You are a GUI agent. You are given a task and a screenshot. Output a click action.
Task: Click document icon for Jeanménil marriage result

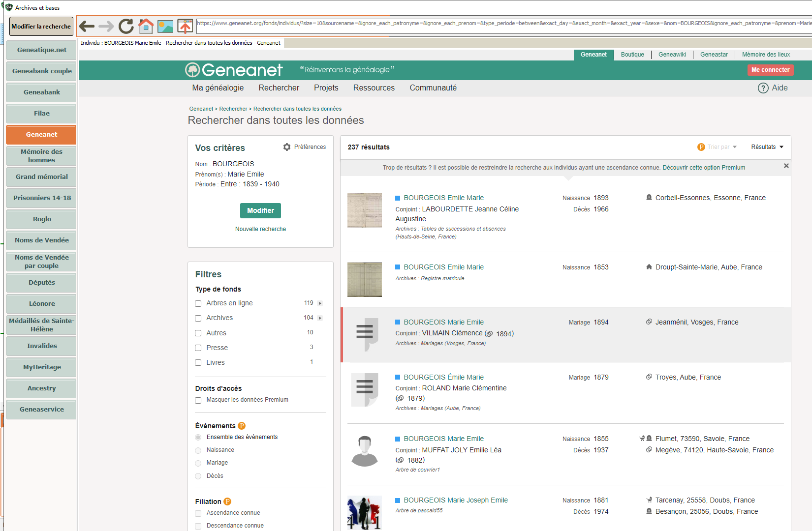(365, 335)
